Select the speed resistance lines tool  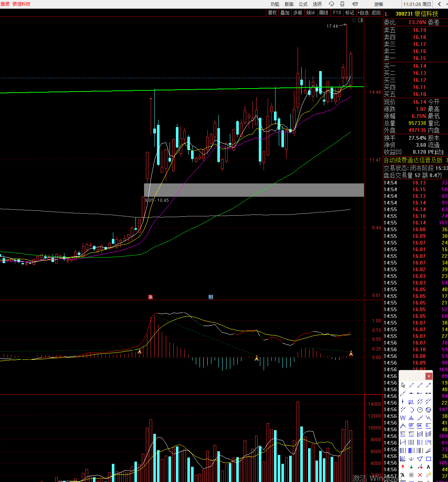click(428, 451)
